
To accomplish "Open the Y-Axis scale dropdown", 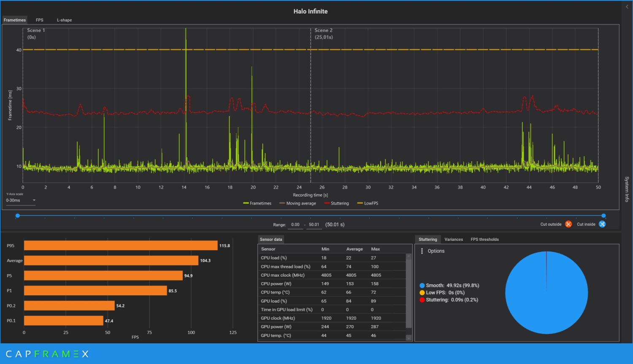I will point(21,200).
